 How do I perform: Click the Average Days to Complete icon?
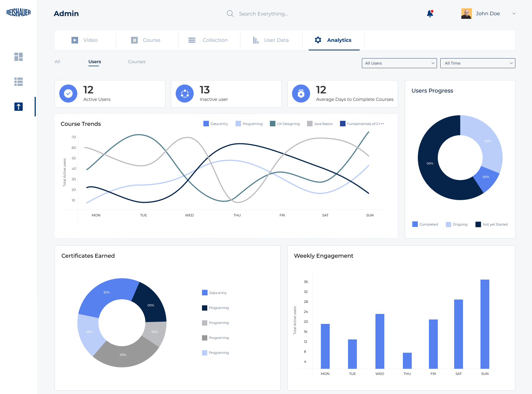(301, 94)
